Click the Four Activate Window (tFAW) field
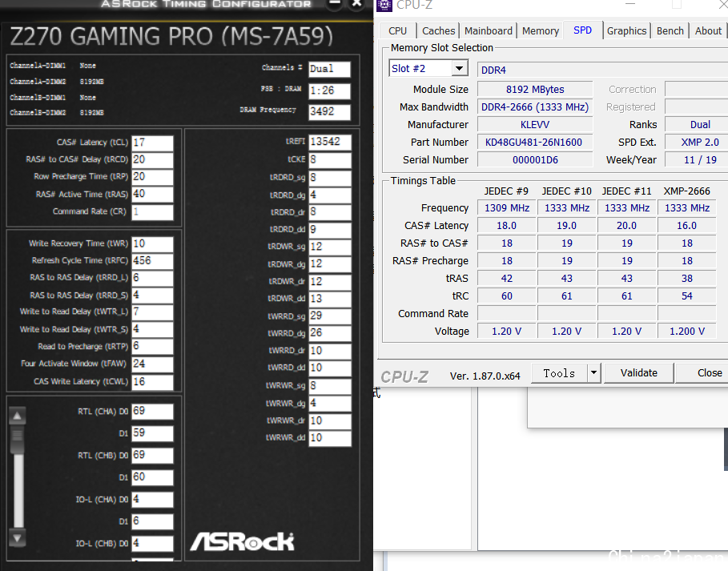The width and height of the screenshot is (728, 571). pyautogui.click(x=152, y=364)
